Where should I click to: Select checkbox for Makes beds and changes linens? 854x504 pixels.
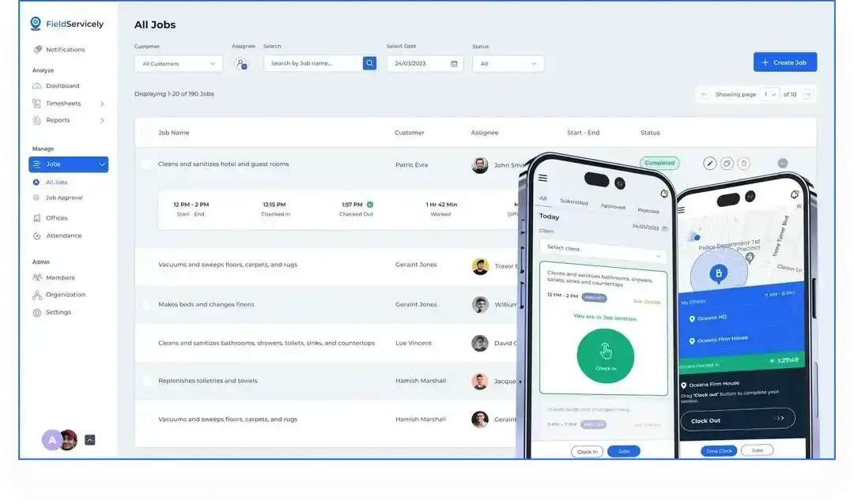tap(146, 304)
